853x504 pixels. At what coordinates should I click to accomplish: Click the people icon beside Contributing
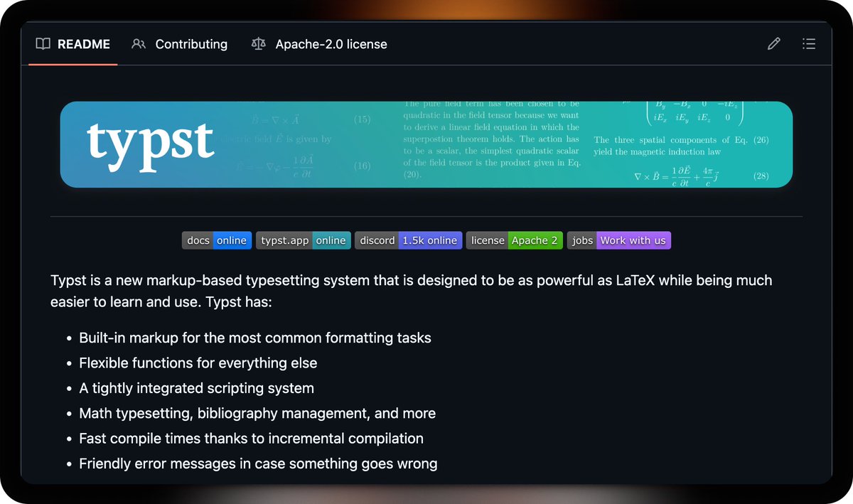pos(139,44)
